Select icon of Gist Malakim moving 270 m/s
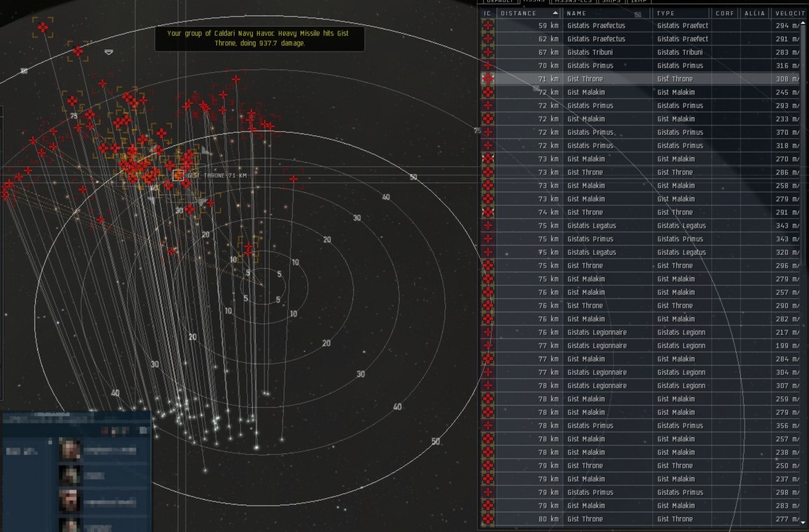This screenshot has width=809, height=532. coord(487,159)
